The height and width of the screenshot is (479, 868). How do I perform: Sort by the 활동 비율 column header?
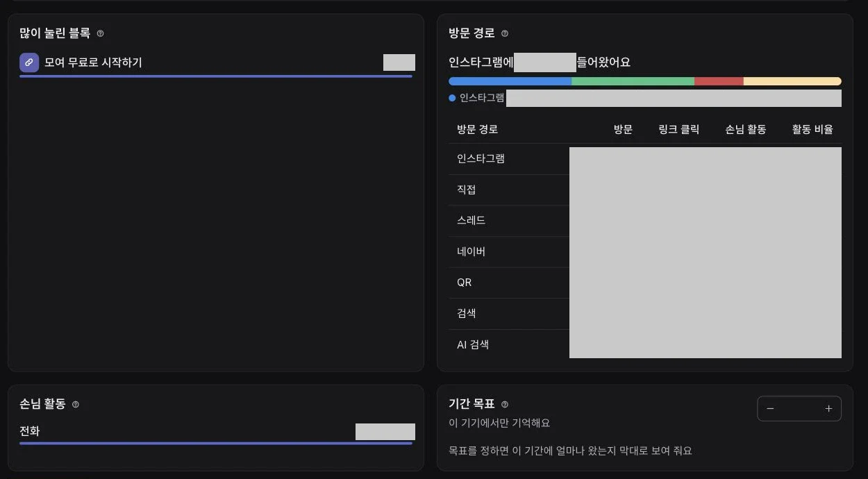pos(812,129)
